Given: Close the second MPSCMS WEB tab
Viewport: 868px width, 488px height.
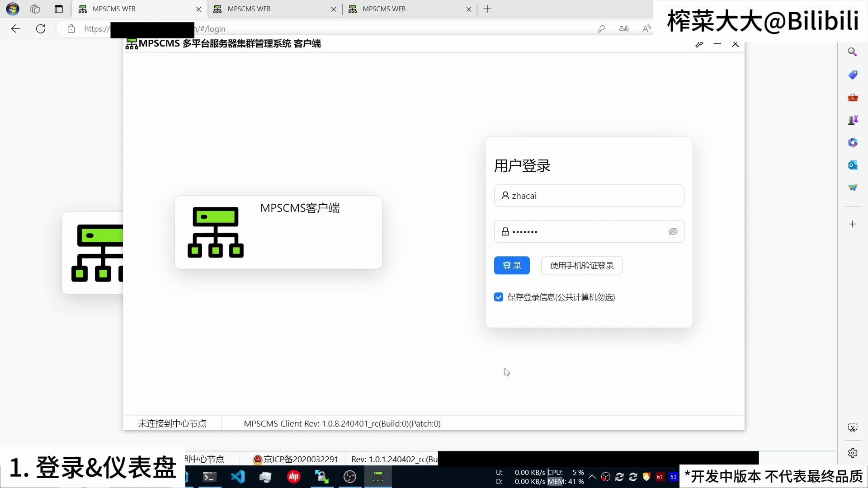Looking at the screenshot, I should pos(334,9).
